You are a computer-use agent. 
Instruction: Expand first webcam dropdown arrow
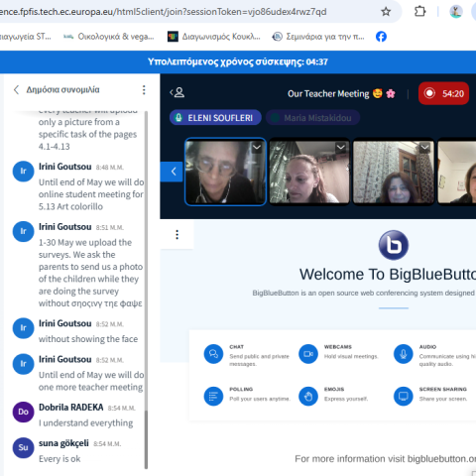257,148
